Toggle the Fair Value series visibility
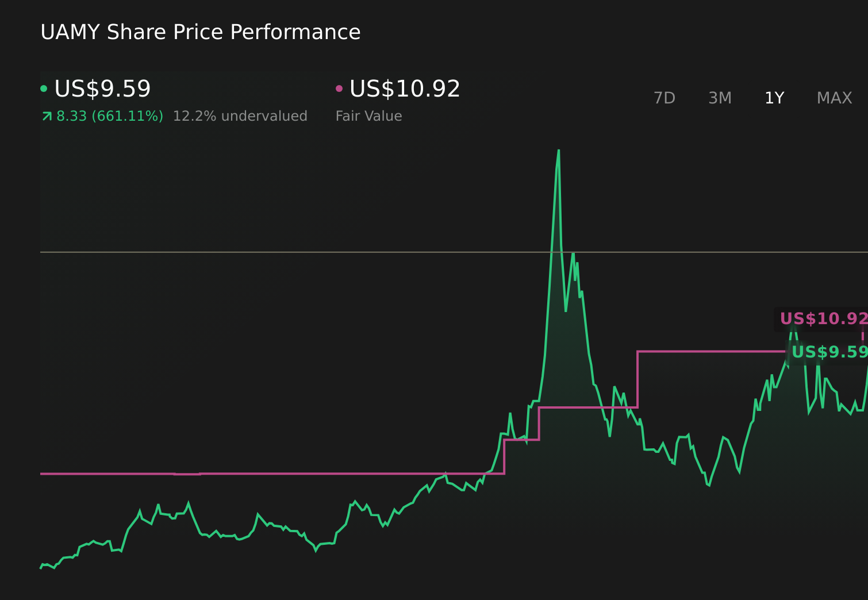 coord(368,116)
